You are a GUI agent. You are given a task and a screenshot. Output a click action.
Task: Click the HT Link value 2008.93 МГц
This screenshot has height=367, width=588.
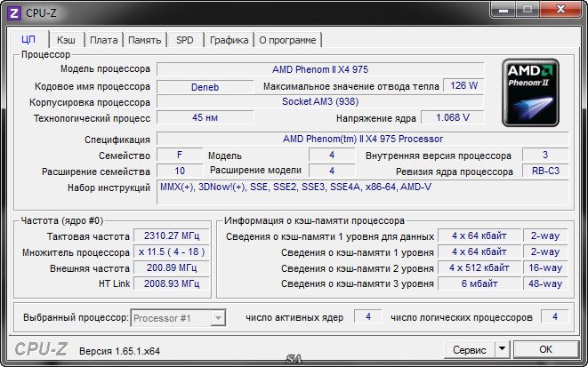click(172, 283)
